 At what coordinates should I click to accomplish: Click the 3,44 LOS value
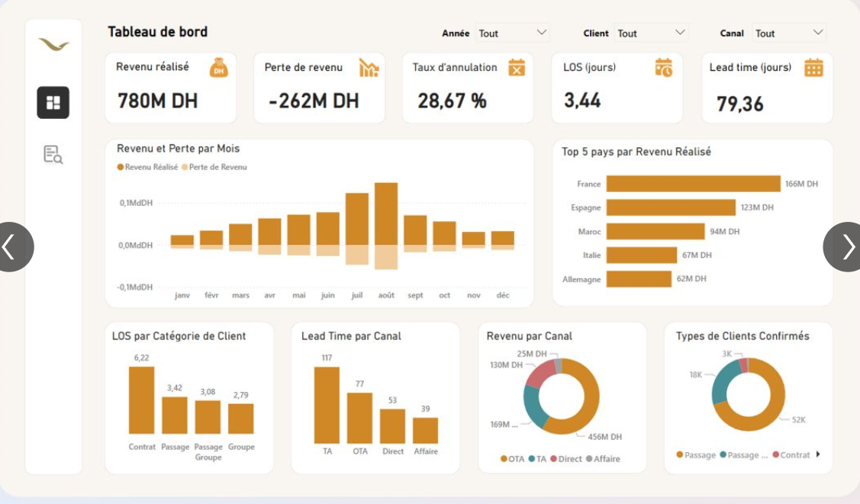pos(582,100)
